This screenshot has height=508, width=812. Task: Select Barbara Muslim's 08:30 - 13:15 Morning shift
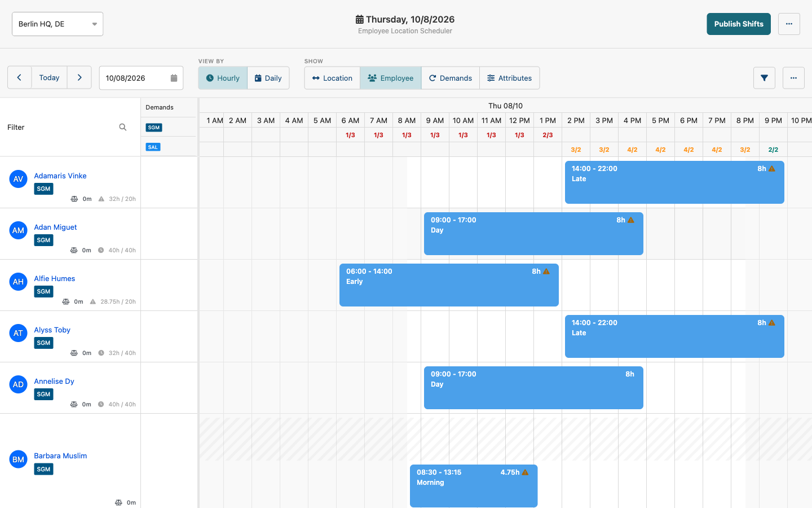pos(474,486)
